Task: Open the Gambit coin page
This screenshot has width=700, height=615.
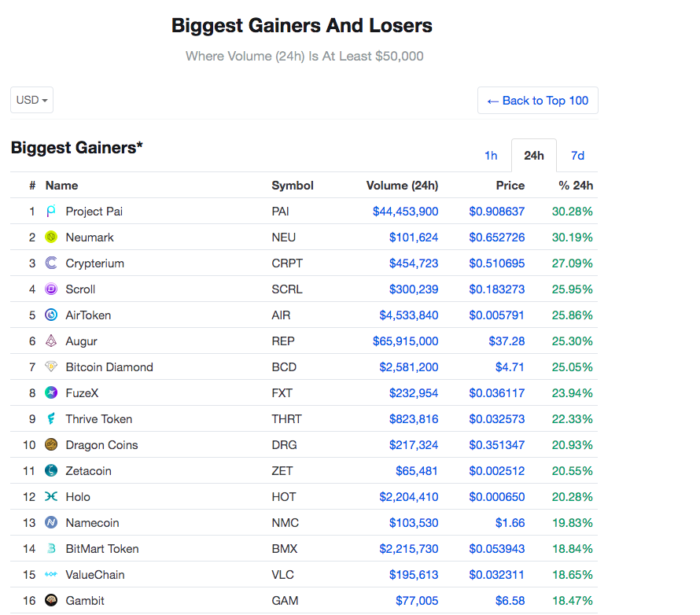Action: [x=85, y=601]
